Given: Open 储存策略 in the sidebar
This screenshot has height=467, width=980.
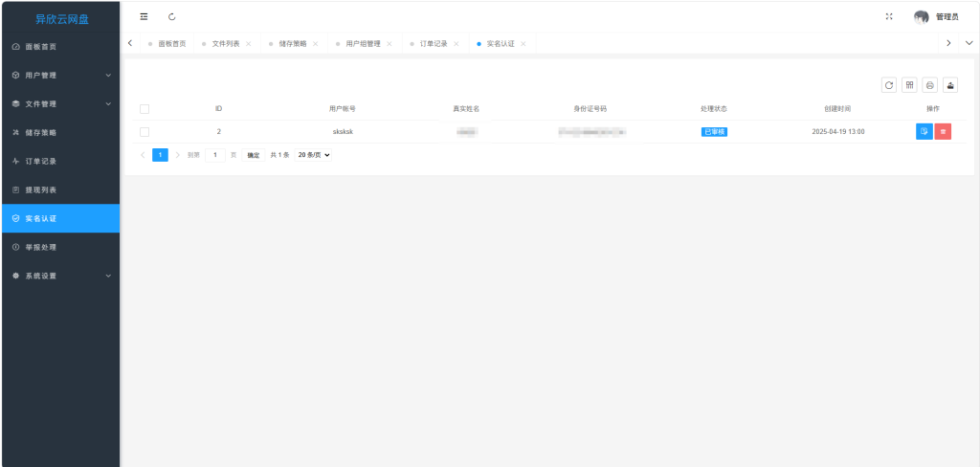Looking at the screenshot, I should [60, 132].
